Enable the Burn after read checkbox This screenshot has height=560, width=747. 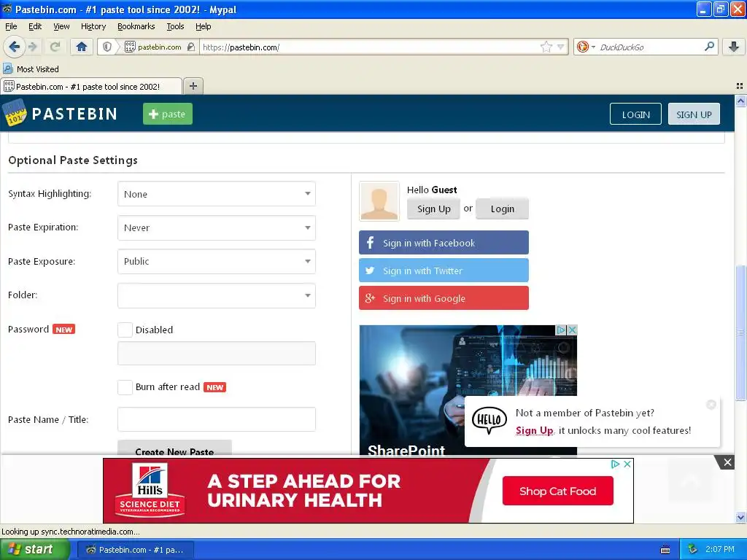coord(125,387)
